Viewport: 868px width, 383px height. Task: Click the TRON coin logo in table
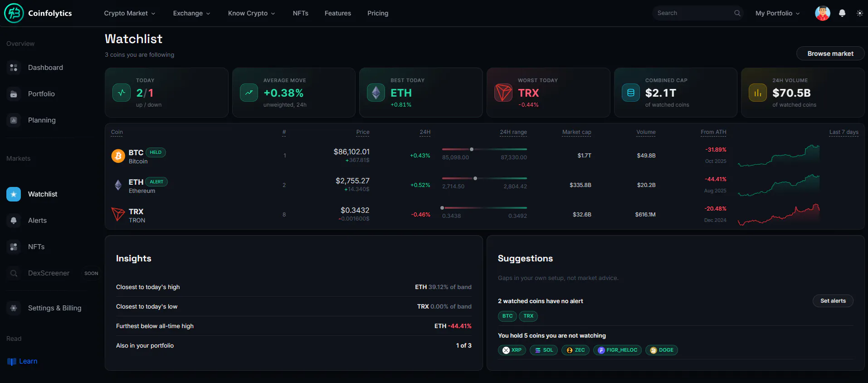pos(118,214)
